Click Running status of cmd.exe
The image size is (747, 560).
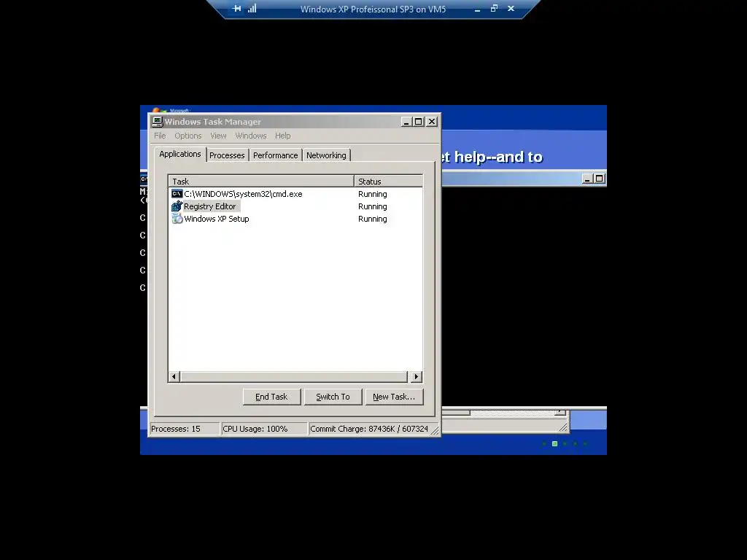click(x=373, y=194)
